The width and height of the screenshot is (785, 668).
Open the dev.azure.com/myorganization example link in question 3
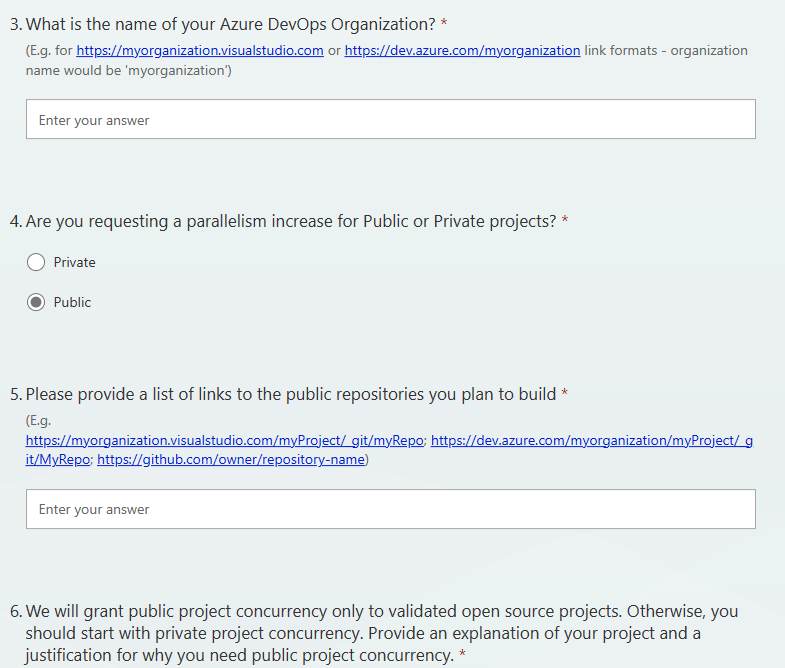(x=462, y=51)
